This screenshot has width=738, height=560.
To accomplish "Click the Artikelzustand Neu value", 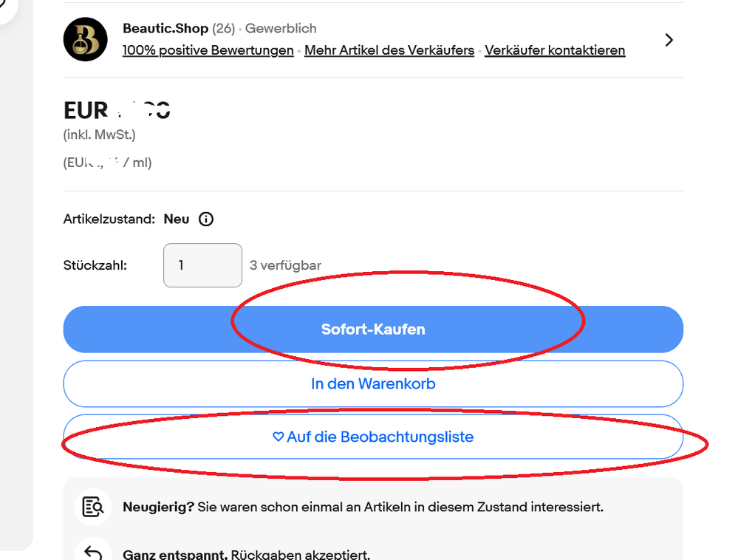I will [x=177, y=219].
